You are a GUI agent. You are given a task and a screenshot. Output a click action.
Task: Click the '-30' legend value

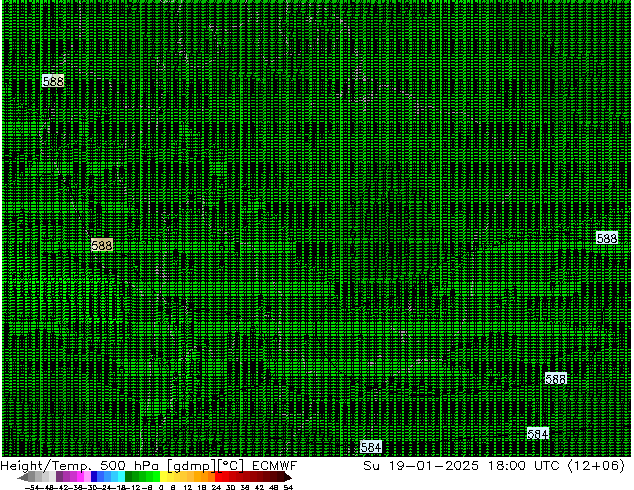click(x=91, y=487)
